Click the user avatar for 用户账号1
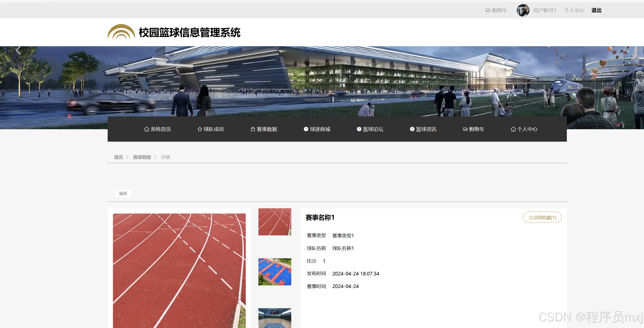644x328 pixels. (x=523, y=10)
